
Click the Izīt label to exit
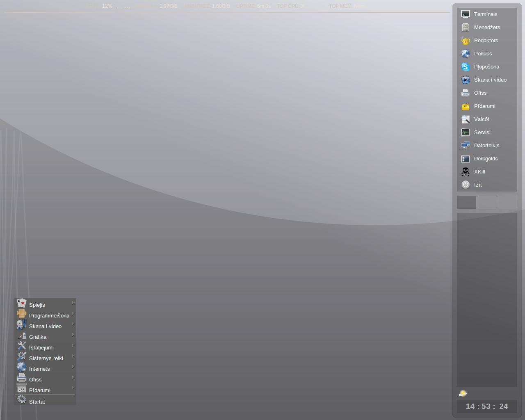(x=478, y=185)
